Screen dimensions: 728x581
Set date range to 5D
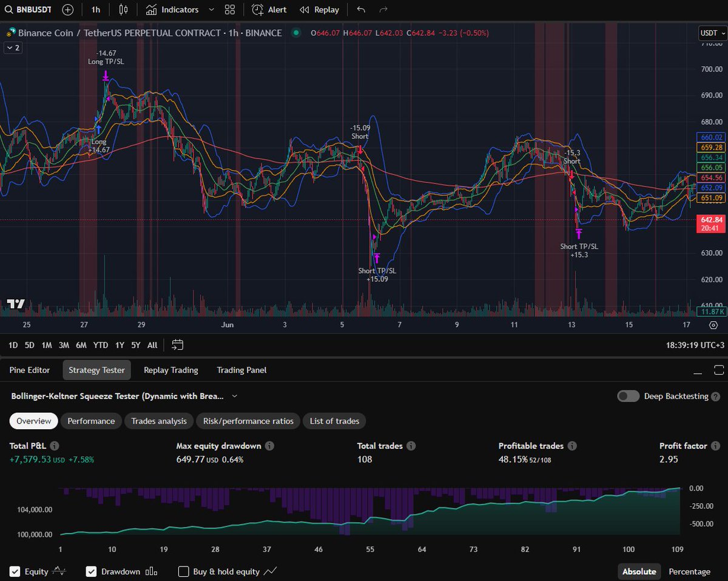tap(29, 345)
